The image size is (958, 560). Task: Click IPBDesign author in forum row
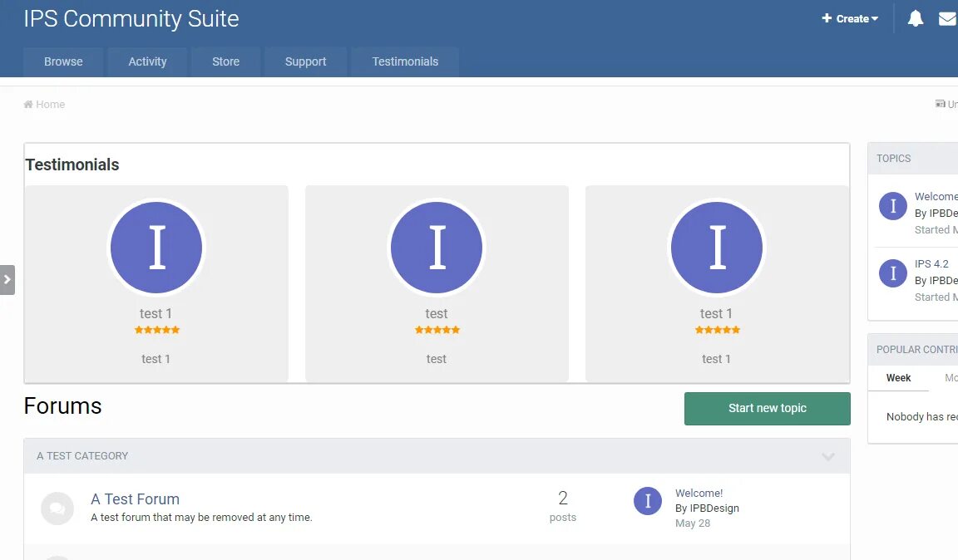[714, 508]
